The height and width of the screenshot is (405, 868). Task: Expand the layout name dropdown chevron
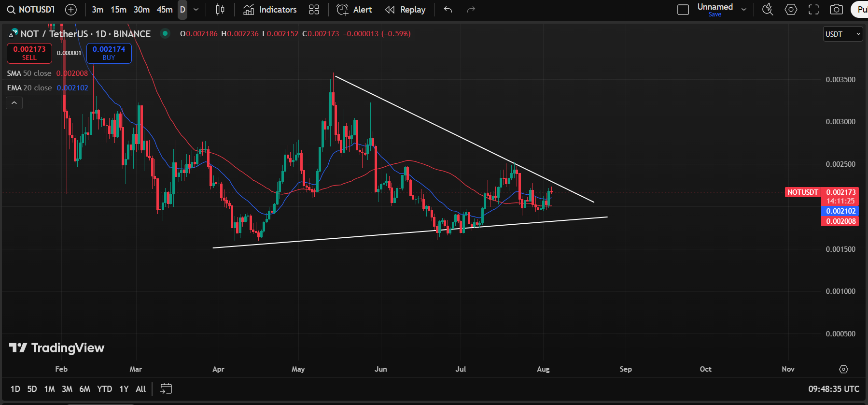click(744, 10)
